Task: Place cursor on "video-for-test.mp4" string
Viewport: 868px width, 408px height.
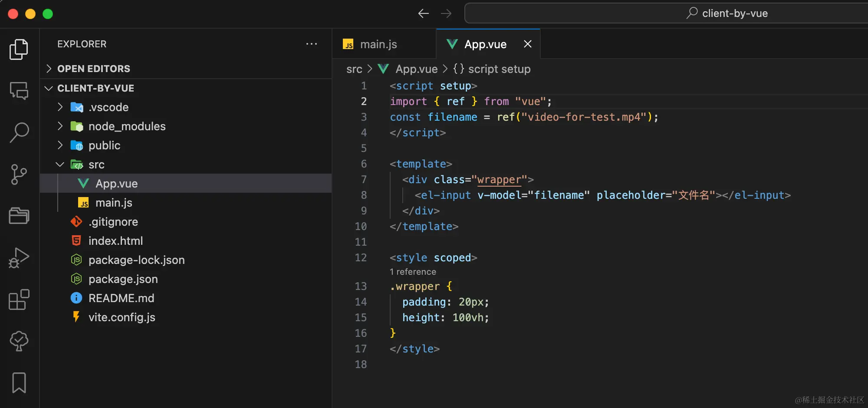Action: [x=584, y=117]
